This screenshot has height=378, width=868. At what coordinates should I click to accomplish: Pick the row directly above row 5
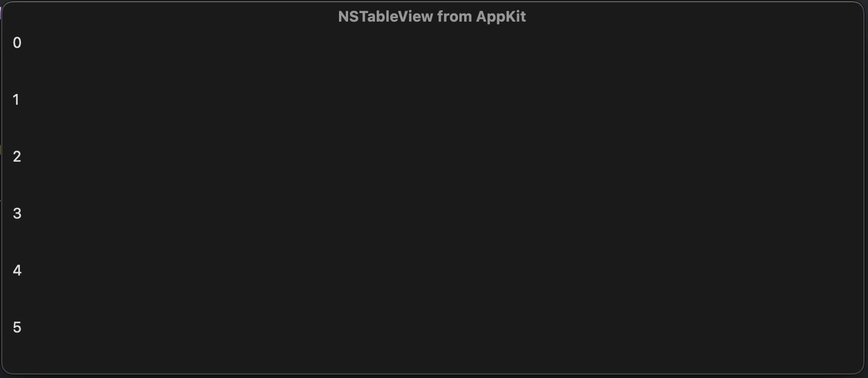pos(433,270)
